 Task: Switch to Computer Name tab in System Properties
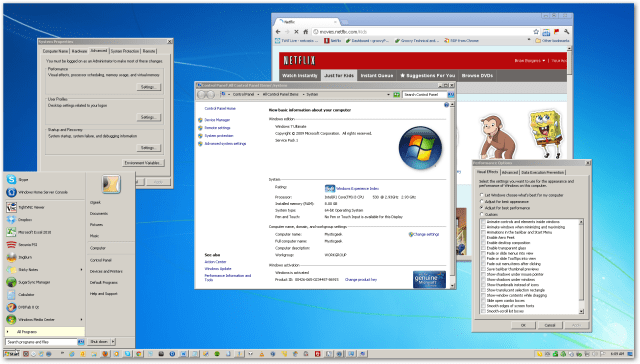[56, 51]
